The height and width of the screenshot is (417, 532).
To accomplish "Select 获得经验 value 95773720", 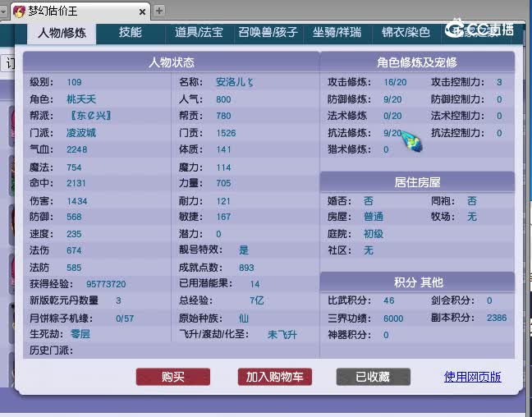I will 106,284.
